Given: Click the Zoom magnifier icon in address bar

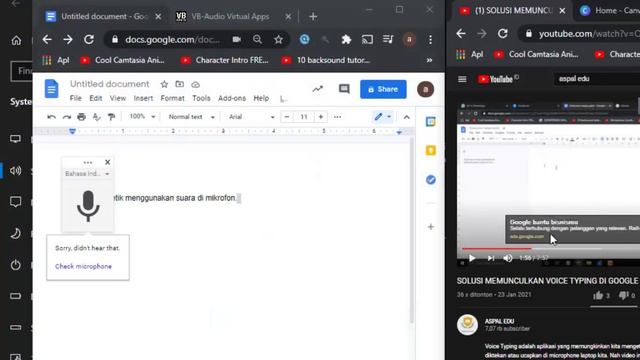Looking at the screenshot, I should 257,40.
